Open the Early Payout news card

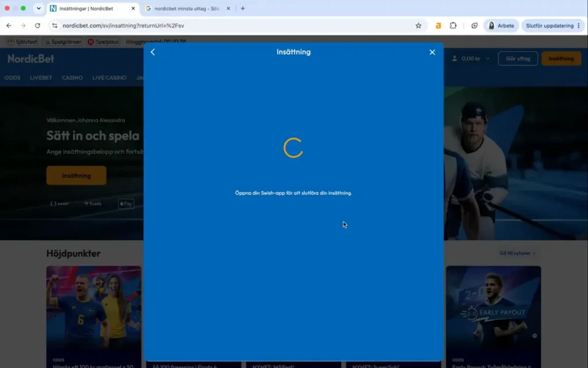(x=493, y=317)
